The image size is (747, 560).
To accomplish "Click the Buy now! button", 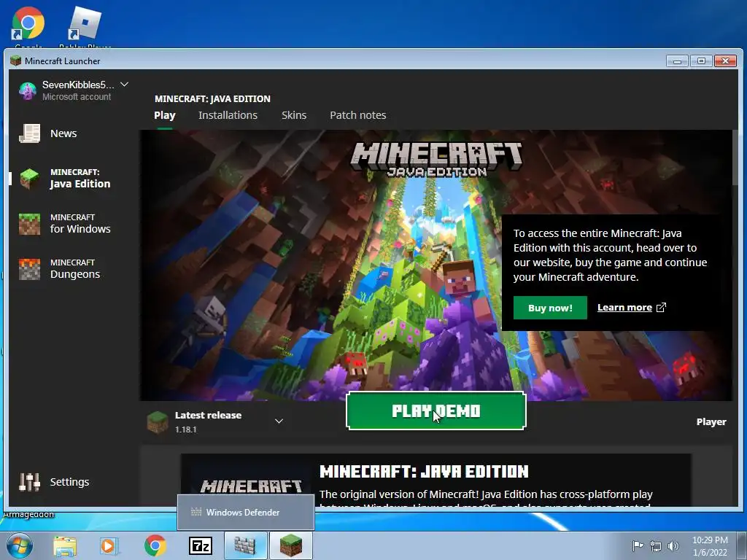I will coord(550,308).
